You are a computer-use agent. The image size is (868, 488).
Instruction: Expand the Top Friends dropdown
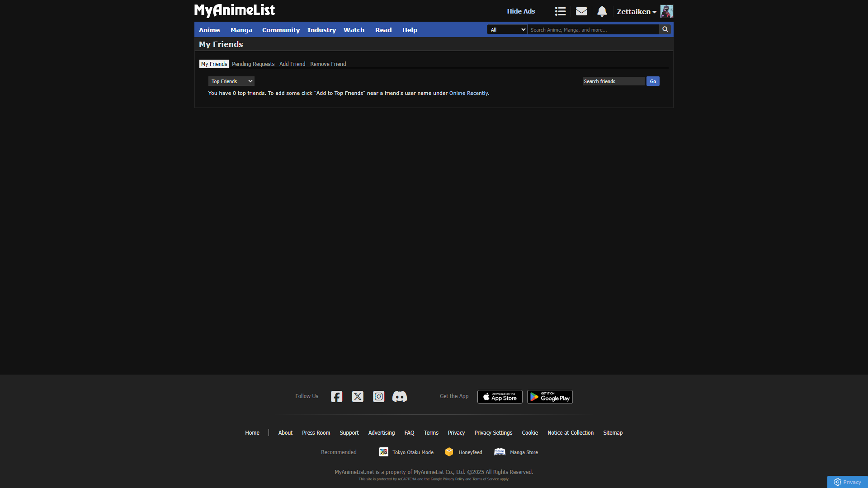click(231, 81)
